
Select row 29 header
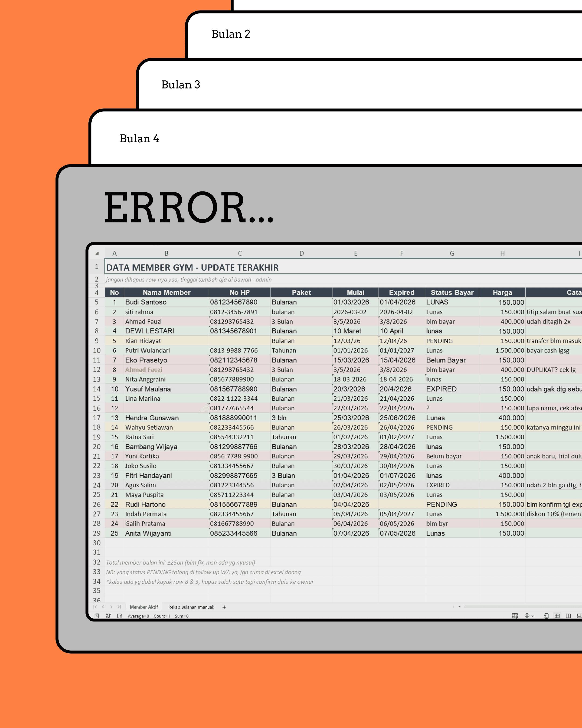point(96,533)
